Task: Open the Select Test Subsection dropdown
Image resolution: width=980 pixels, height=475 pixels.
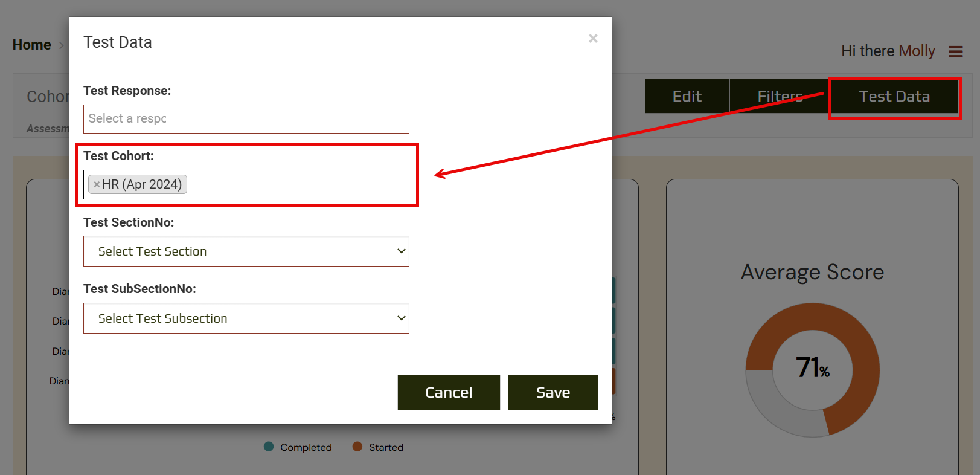Action: pos(246,318)
